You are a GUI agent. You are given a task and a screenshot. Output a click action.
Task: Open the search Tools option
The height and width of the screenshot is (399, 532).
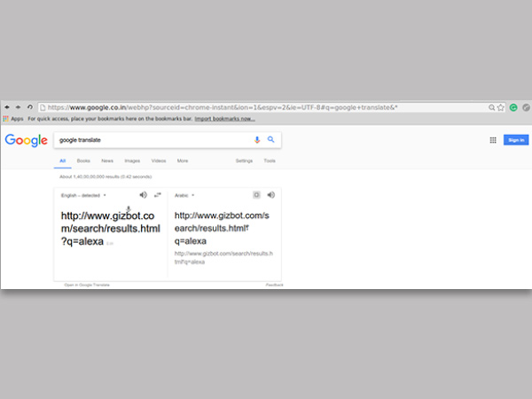pyautogui.click(x=270, y=160)
